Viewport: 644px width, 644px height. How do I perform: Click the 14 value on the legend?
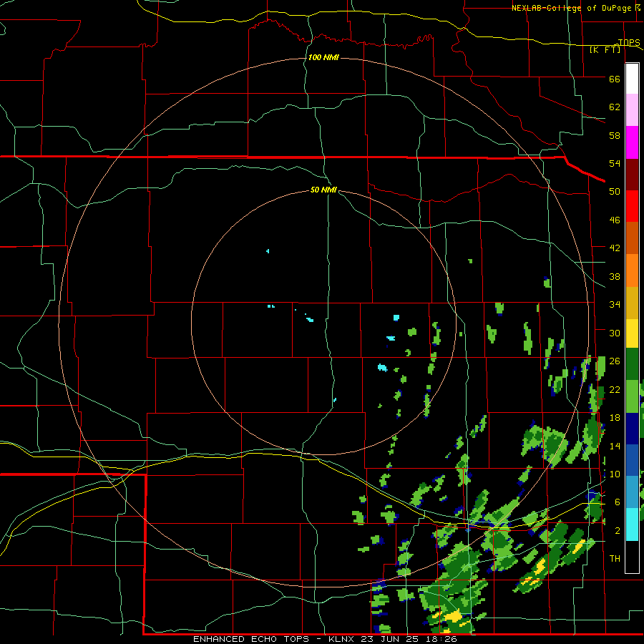point(615,446)
